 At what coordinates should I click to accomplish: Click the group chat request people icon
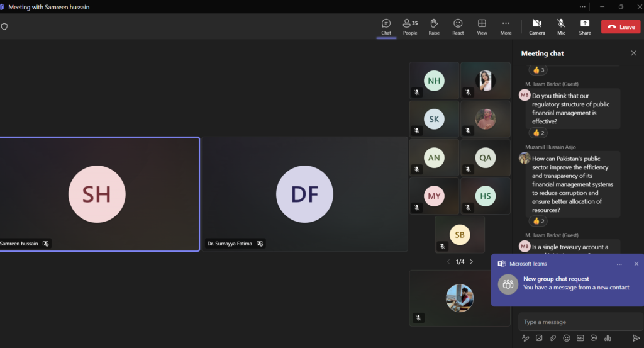[508, 284]
